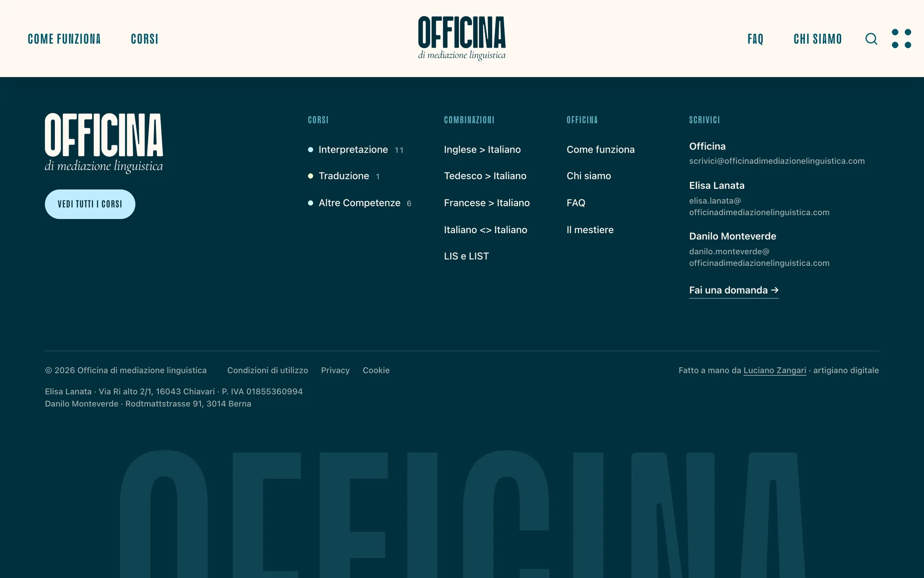This screenshot has height=578, width=924.
Task: Open the search magnifier icon
Action: click(x=871, y=39)
